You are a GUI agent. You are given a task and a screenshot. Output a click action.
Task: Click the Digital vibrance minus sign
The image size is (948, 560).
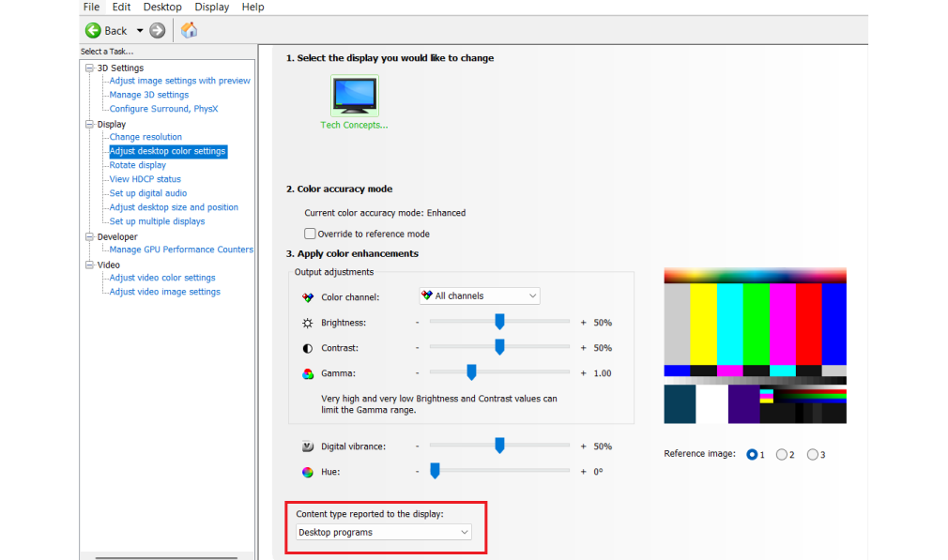tap(417, 446)
